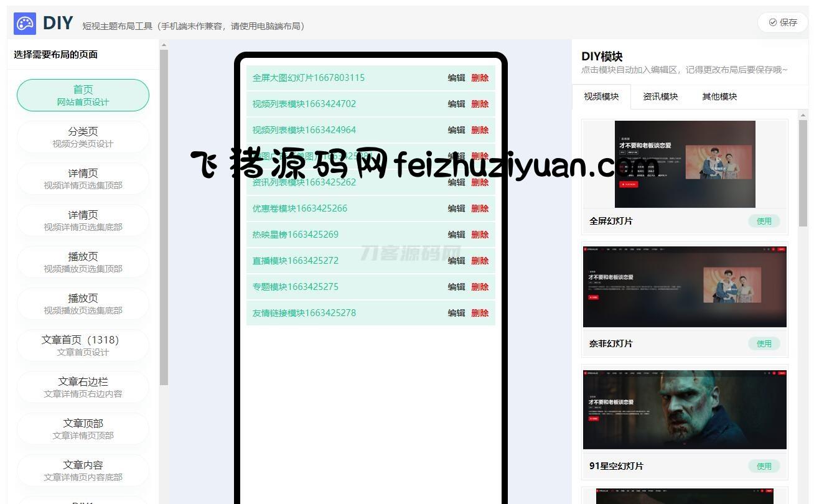Edit the 优惠卷模块1663425266 row
Image resolution: width=814 pixels, height=504 pixels.
pyautogui.click(x=456, y=208)
